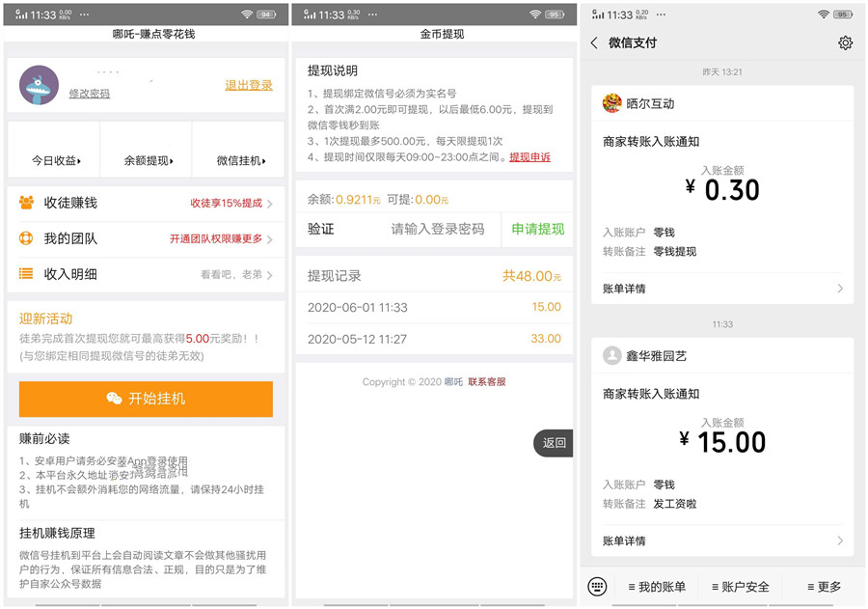Image resolution: width=868 pixels, height=609 pixels.
Task: Click 看看吧，老弟 text
Action: [231, 274]
